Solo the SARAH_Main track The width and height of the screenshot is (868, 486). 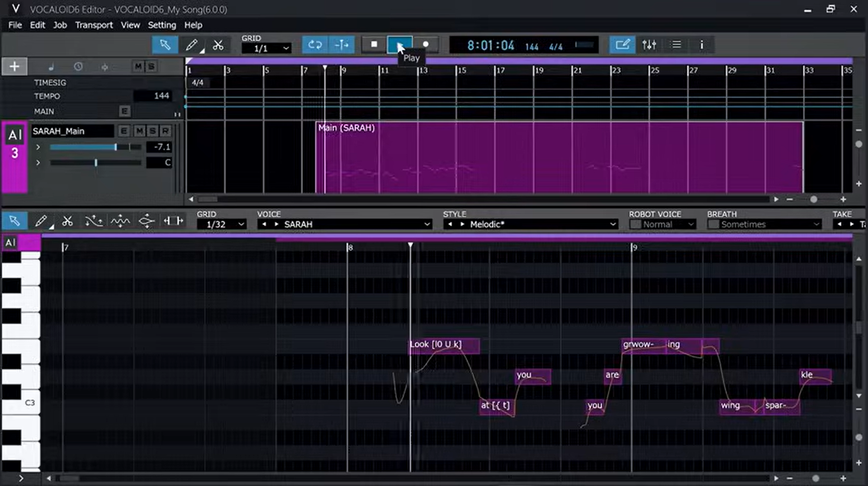153,131
